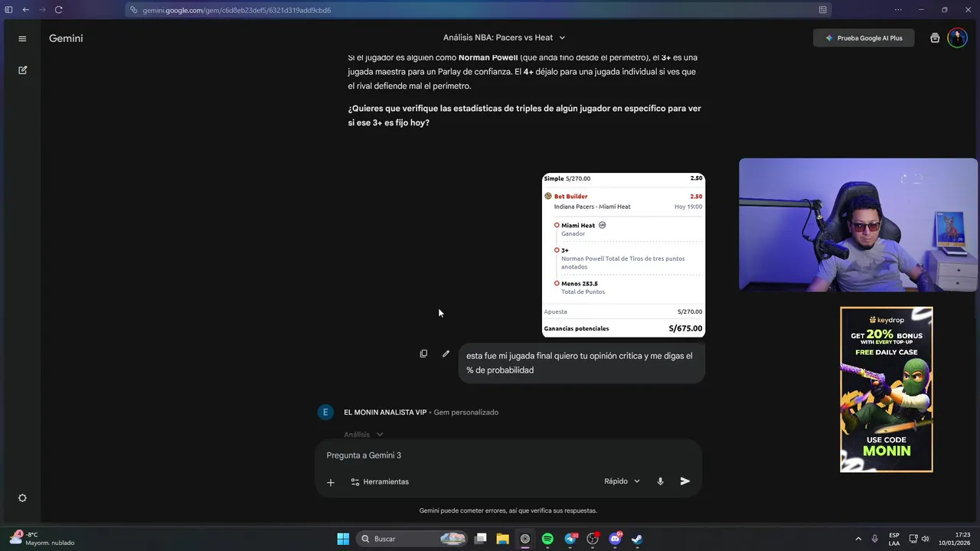Open Telegram from the taskbar
Screen dimensions: 980x551
[x=570, y=539]
